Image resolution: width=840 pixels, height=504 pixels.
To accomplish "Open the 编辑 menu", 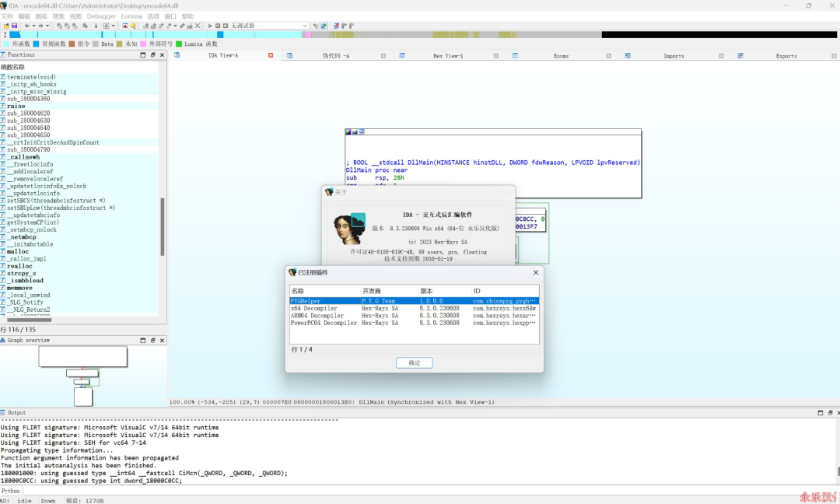I will pyautogui.click(x=24, y=16).
